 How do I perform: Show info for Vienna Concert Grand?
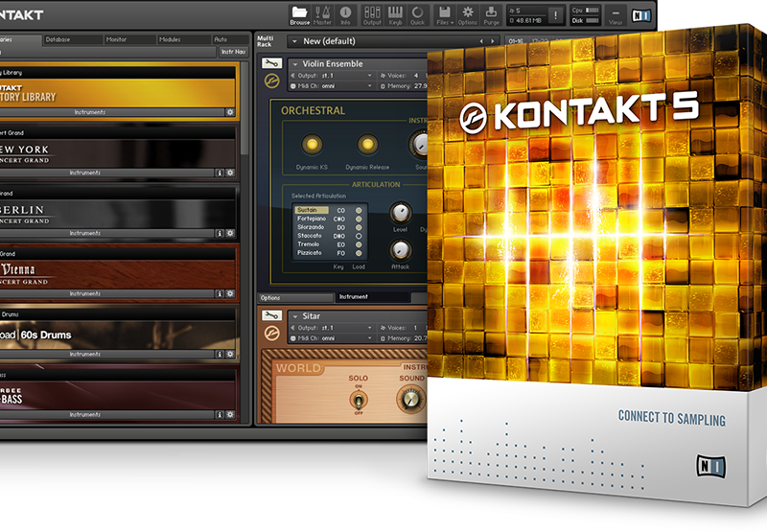220,294
